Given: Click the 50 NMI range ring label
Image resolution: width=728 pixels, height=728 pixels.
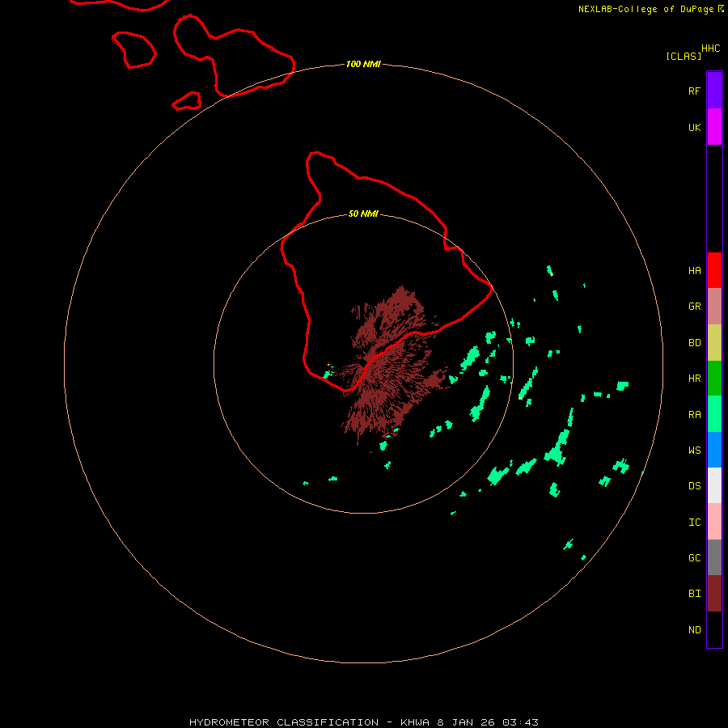Looking at the screenshot, I should 363,214.
